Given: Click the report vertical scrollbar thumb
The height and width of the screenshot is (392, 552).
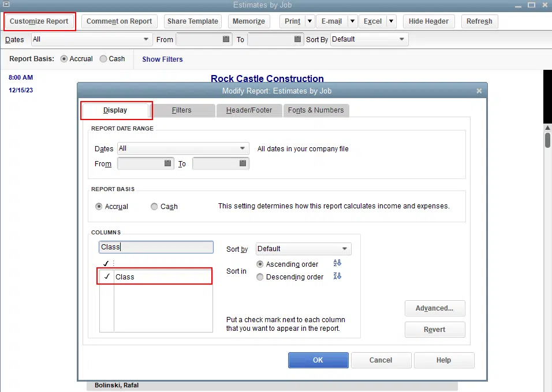Looking at the screenshot, I should [547, 140].
